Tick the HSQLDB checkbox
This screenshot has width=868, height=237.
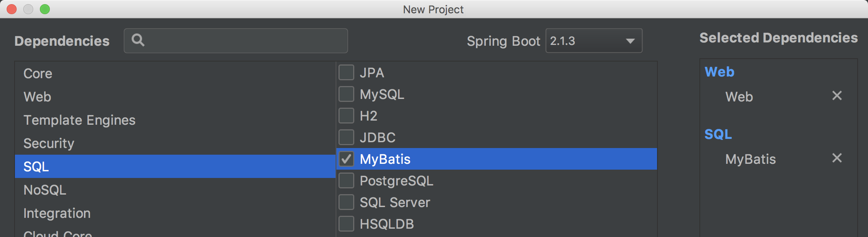(x=346, y=224)
